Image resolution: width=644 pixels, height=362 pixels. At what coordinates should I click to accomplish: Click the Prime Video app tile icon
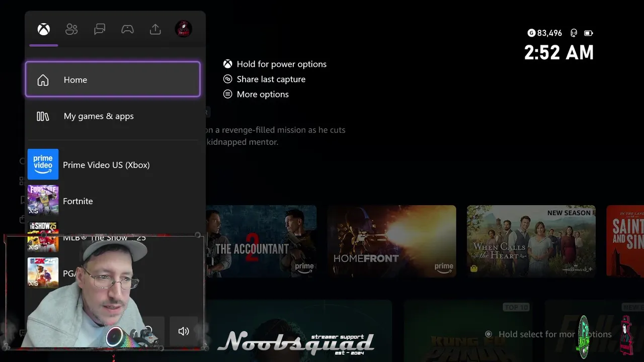43,164
